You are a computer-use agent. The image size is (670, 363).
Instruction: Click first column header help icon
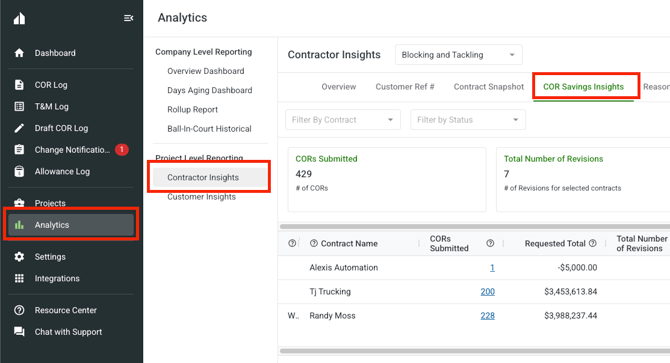(292, 243)
